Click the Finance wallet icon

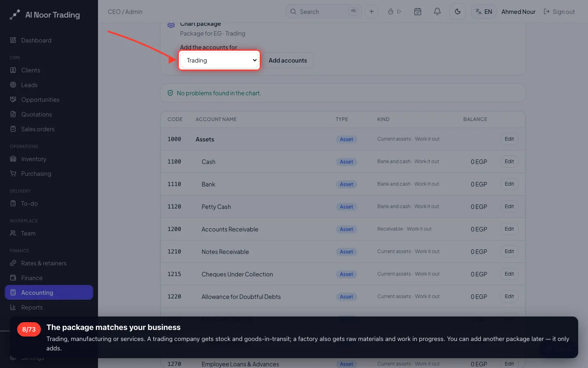[x=13, y=278]
